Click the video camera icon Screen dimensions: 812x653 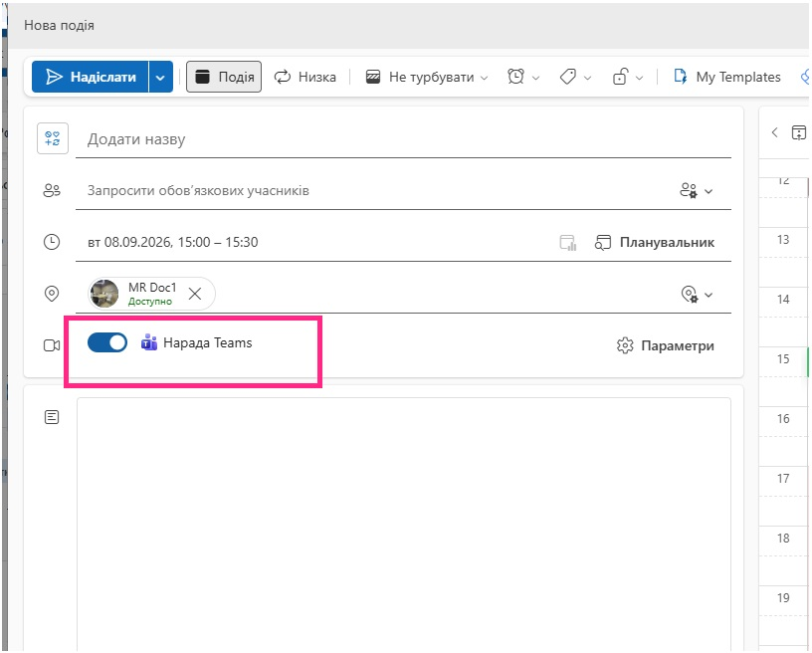[x=52, y=345]
